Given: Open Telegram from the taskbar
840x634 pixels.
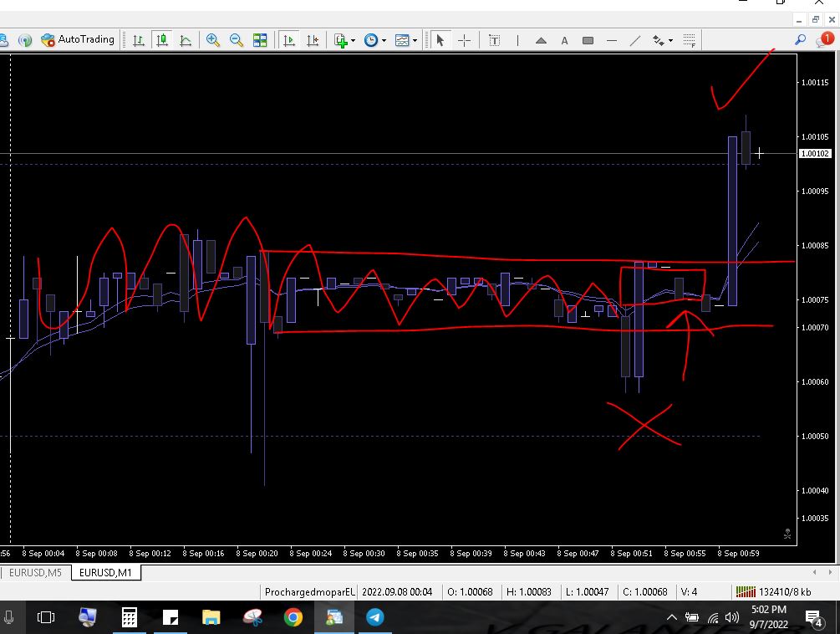Looking at the screenshot, I should pyautogui.click(x=375, y=618).
